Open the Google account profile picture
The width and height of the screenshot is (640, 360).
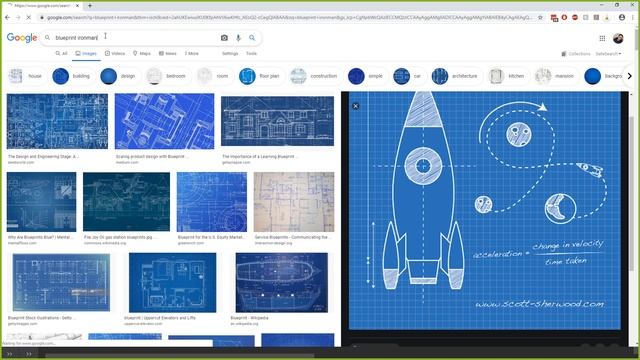(x=618, y=38)
